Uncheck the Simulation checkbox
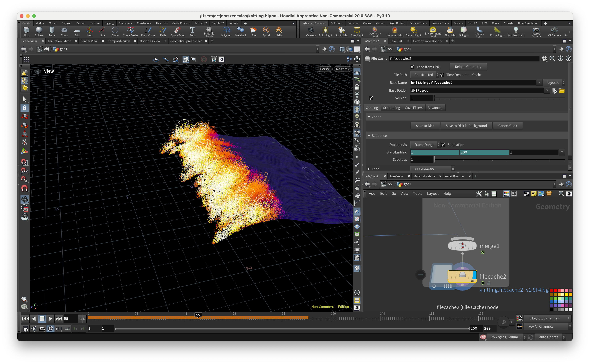590x364 pixels. (443, 145)
